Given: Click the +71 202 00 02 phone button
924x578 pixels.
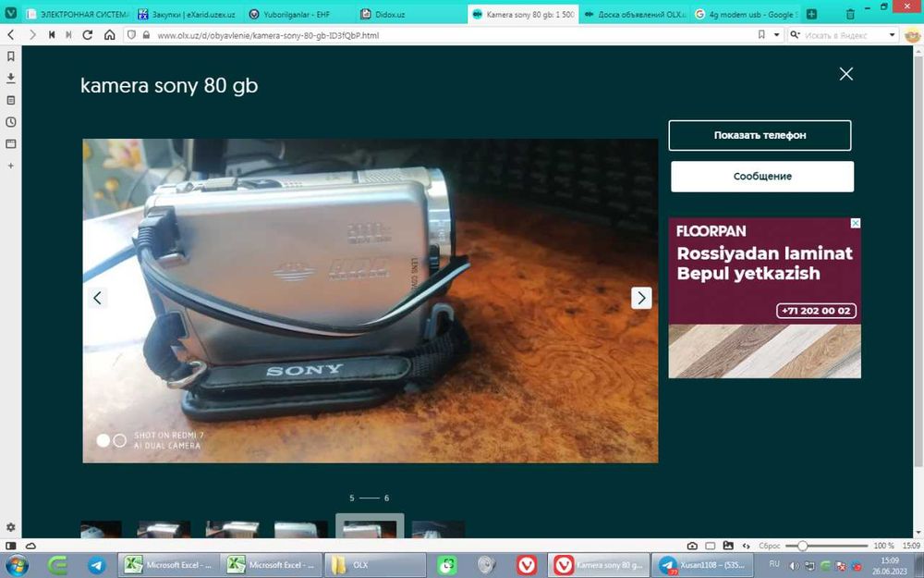Looking at the screenshot, I should click(x=816, y=311).
